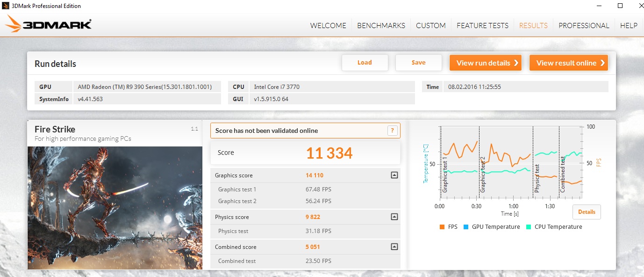The height and width of the screenshot is (277, 644).
Task: Click the Time value 08.02.2016 11:25:55
Action: (475, 87)
